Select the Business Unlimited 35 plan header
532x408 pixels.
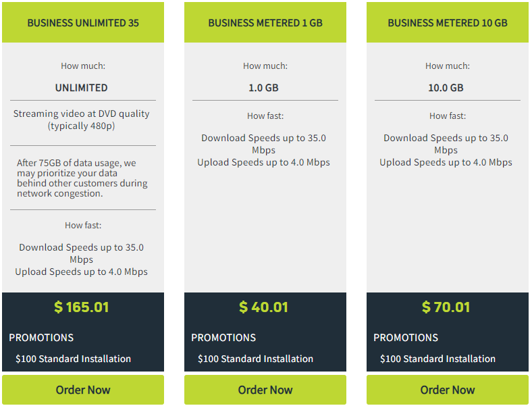[x=83, y=22]
